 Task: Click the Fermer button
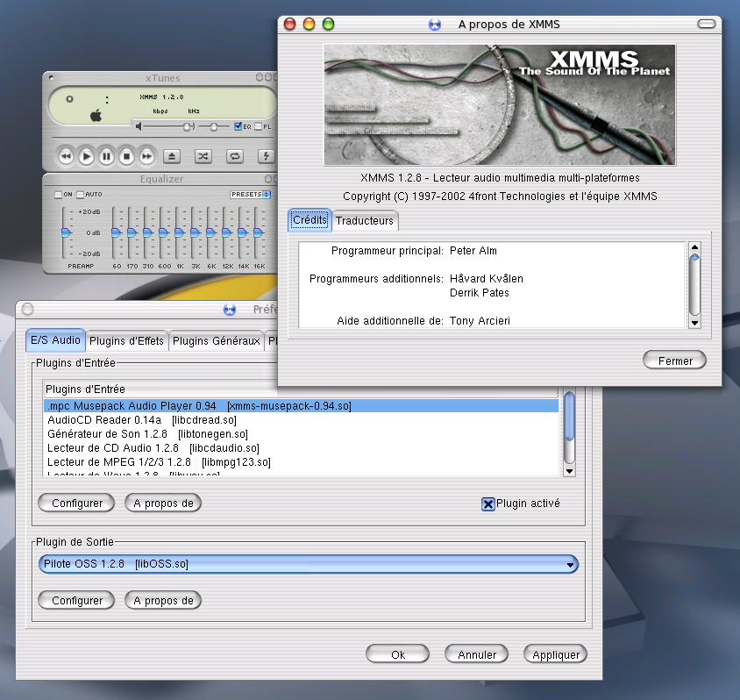675,361
